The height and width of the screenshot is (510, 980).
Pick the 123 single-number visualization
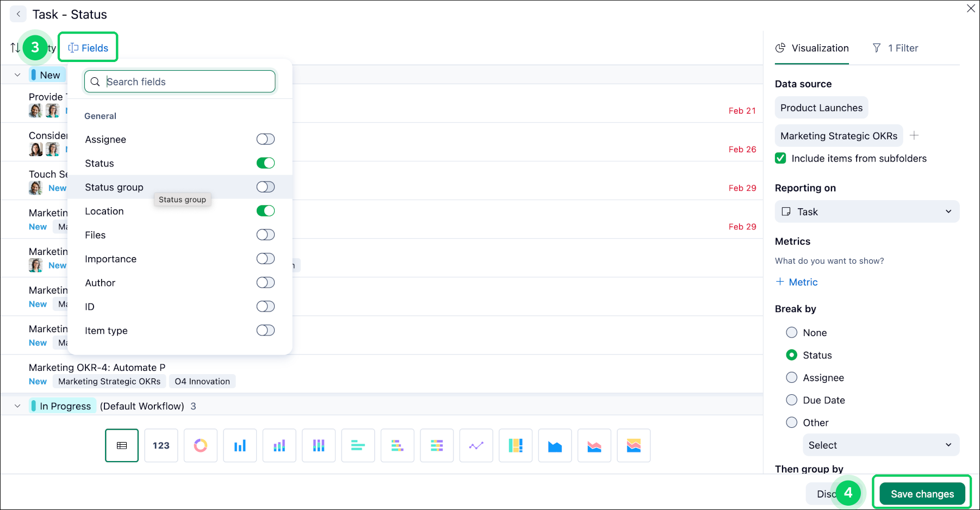pyautogui.click(x=161, y=445)
